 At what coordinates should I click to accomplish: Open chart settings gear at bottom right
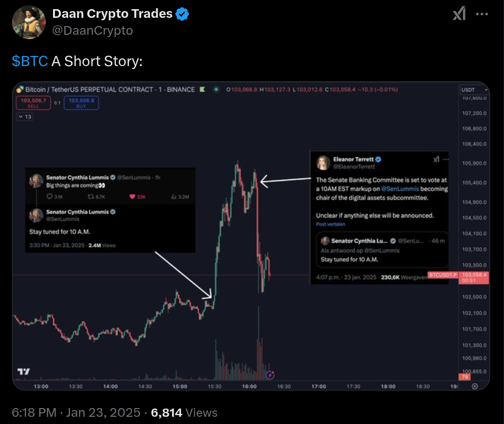point(475,386)
